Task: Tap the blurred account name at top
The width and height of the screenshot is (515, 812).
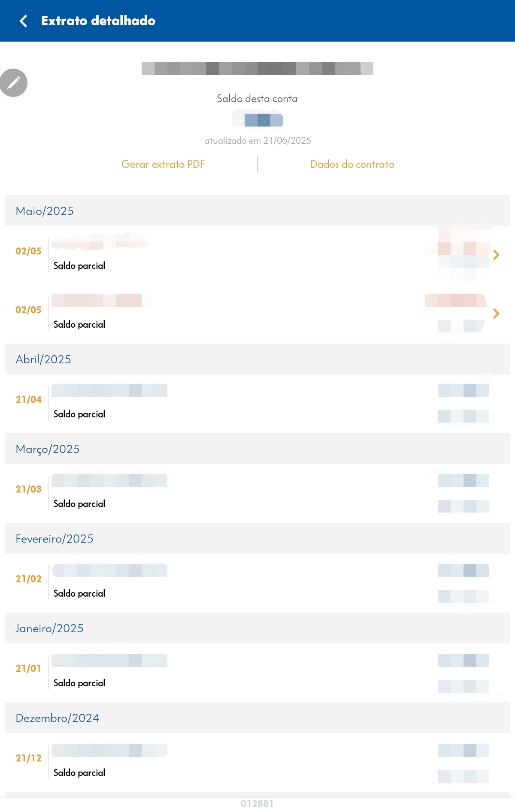Action: [x=257, y=69]
